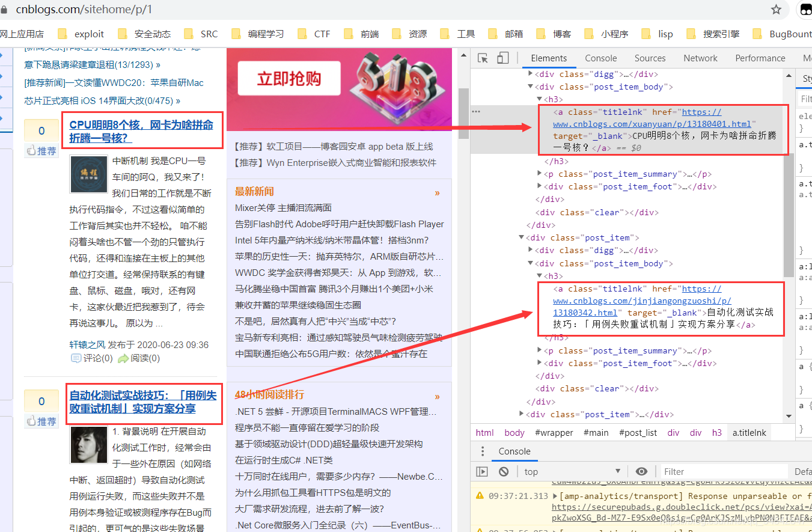Activate the DevTools inspect element picker
This screenshot has width=812, height=532.
point(483,58)
